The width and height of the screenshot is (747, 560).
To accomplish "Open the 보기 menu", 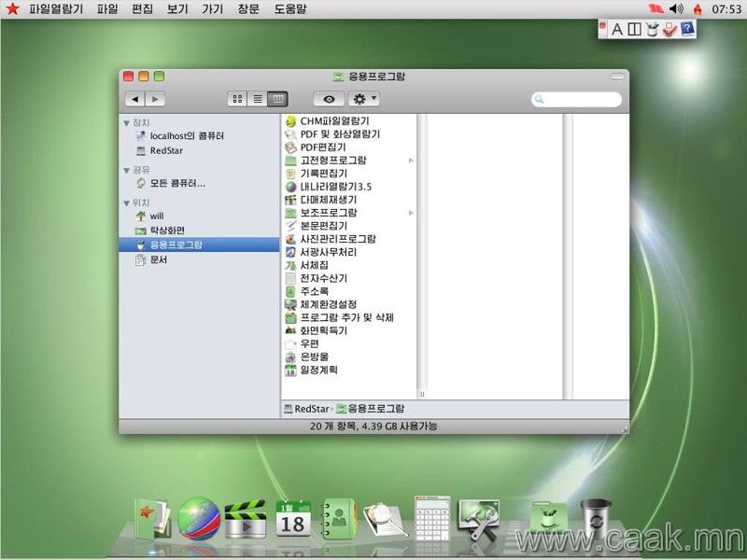I will (177, 9).
